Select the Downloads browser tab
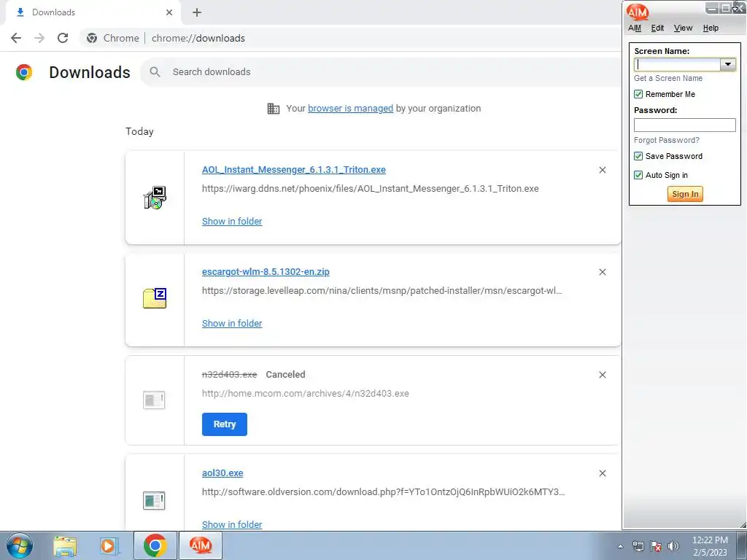The image size is (747, 560). [x=93, y=12]
